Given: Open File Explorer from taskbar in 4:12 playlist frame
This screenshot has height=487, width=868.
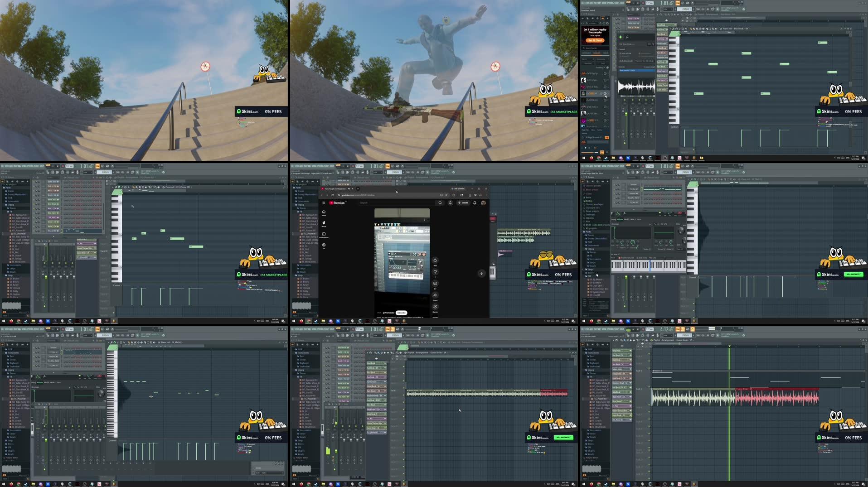Looking at the screenshot, I should [613, 484].
